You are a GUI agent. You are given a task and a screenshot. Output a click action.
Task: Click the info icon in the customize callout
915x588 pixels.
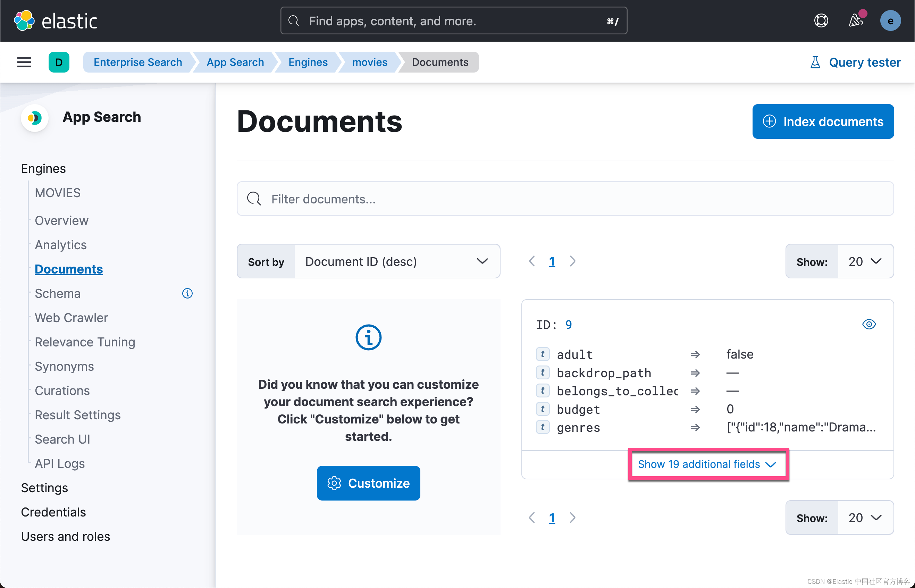pos(368,337)
